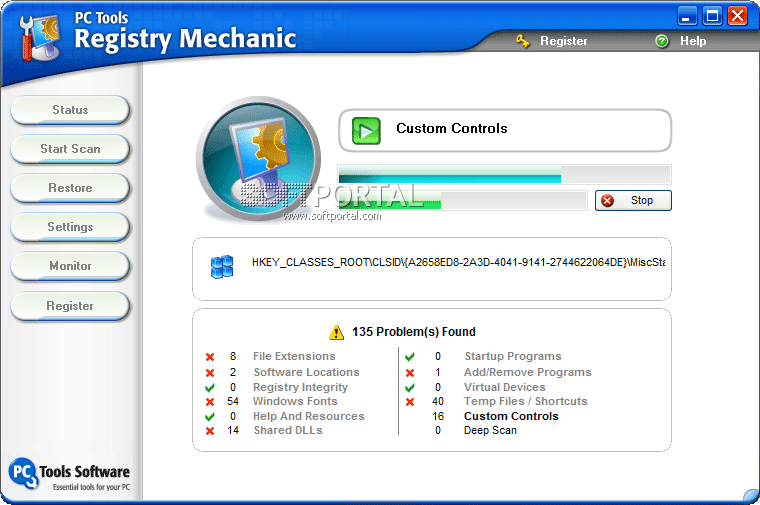Screen dimensions: 760x505
Task: Open the Monitor section
Action: click(70, 266)
